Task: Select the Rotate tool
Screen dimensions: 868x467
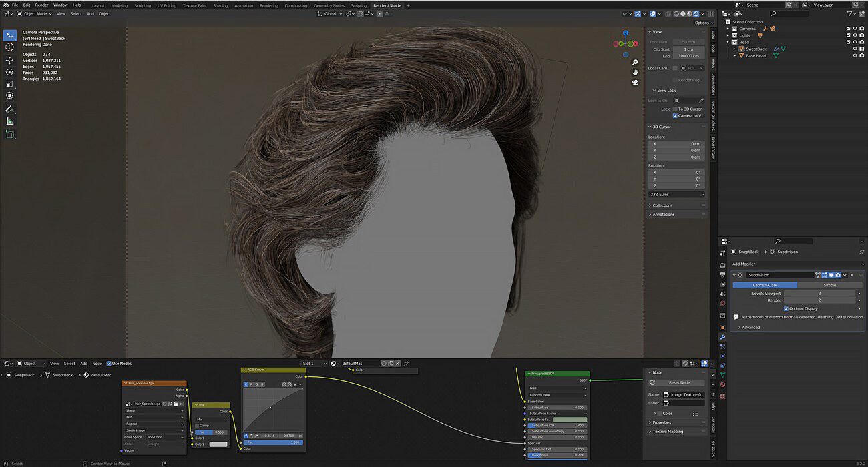Action: pyautogui.click(x=9, y=72)
